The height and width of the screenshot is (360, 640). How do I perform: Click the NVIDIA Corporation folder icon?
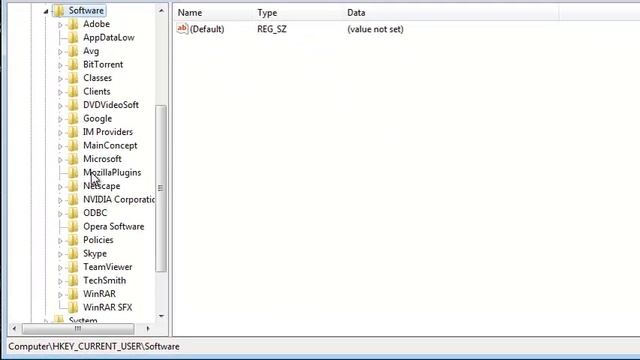point(73,199)
